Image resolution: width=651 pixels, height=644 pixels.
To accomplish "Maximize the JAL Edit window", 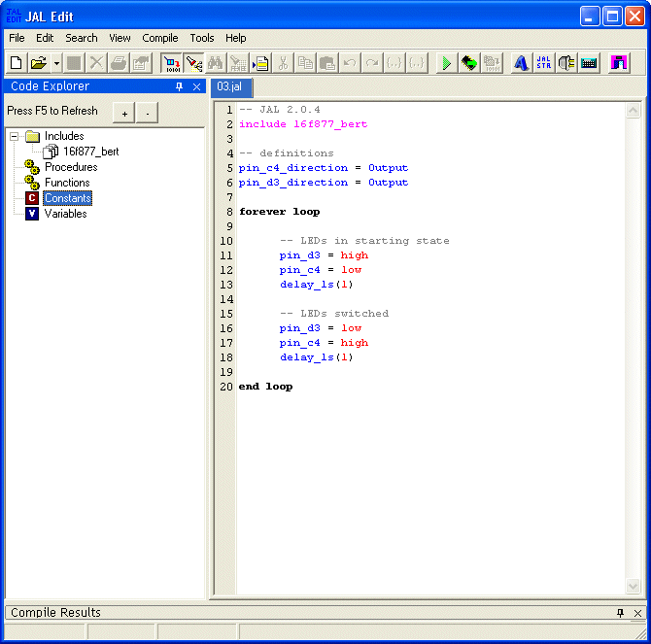I will click(612, 17).
